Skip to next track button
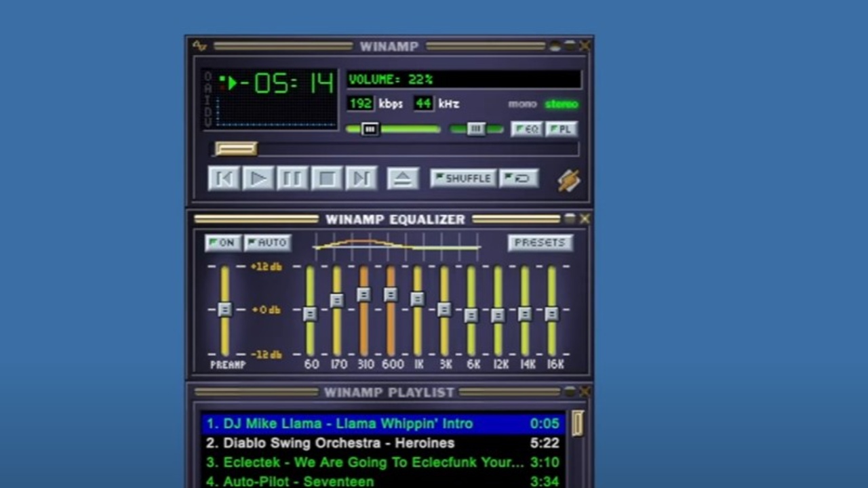 point(361,178)
